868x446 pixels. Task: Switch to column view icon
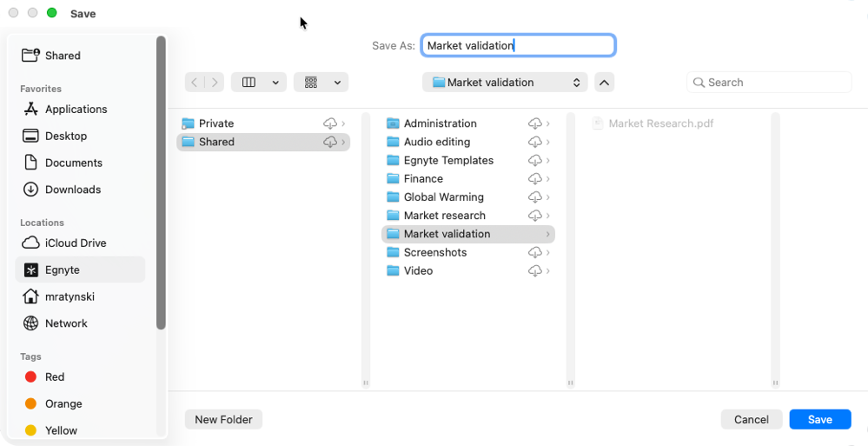pos(249,83)
